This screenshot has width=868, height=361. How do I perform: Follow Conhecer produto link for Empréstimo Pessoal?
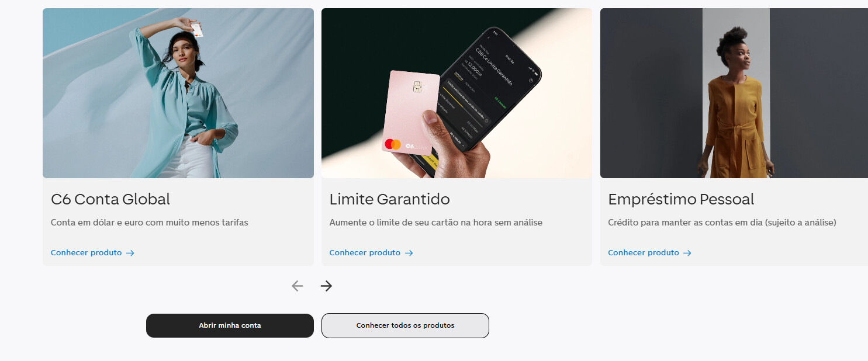tap(644, 253)
